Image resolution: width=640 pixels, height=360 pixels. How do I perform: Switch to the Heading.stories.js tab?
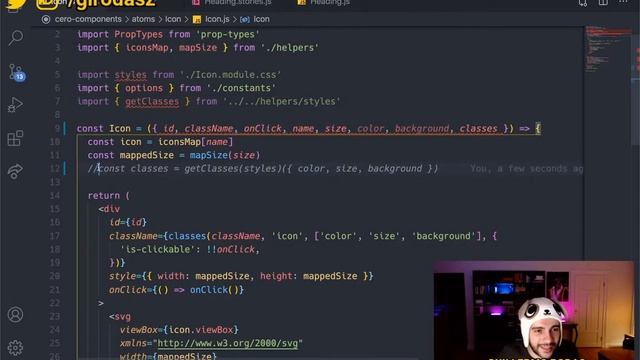point(238,2)
